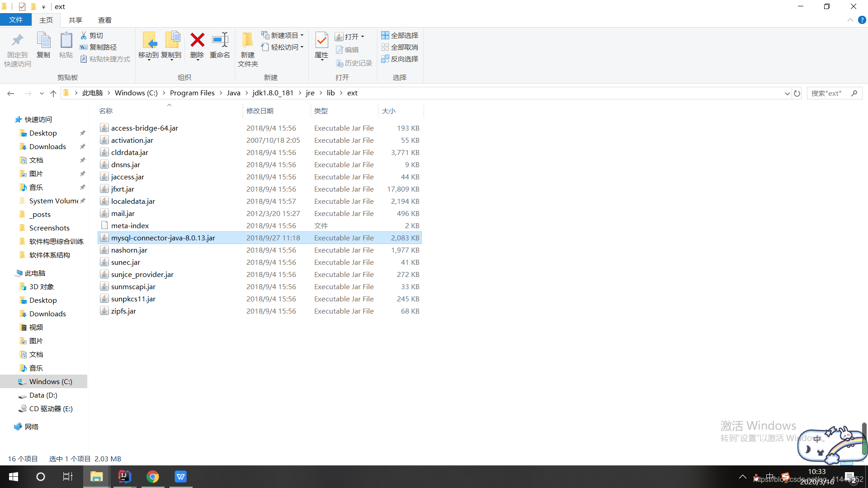Pin or unpin Downloads in Quick access
The height and width of the screenshot is (488, 868).
coord(82,146)
